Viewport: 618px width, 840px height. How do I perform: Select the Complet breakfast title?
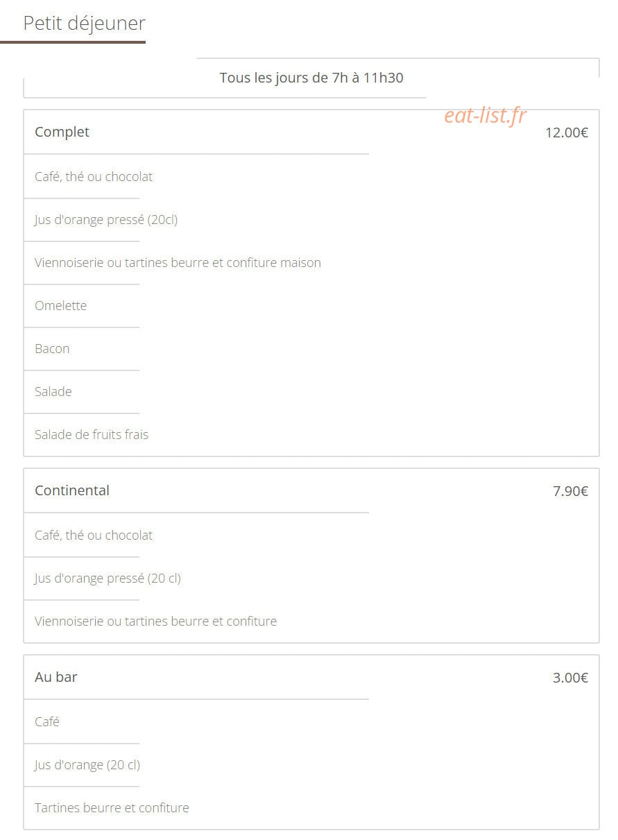pos(62,132)
